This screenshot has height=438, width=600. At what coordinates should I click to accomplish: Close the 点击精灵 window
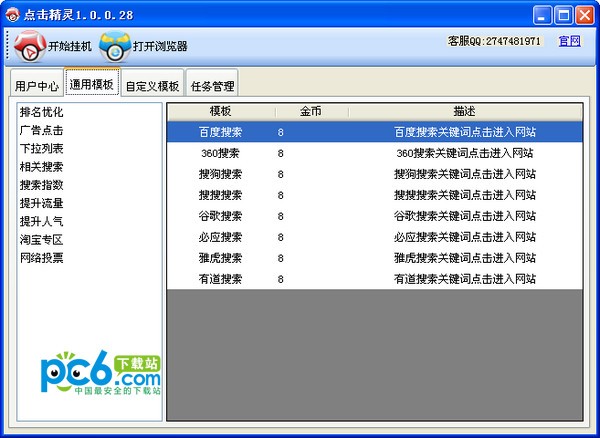pos(585,15)
